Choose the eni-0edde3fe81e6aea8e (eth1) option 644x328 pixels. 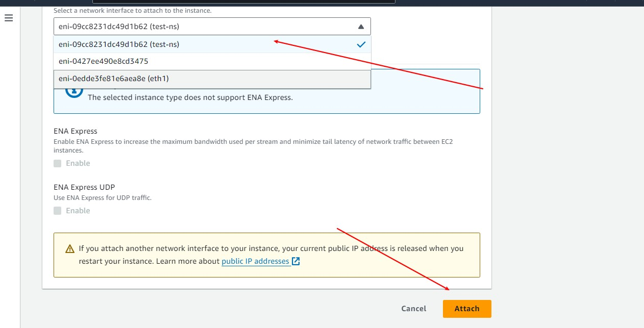tap(113, 79)
